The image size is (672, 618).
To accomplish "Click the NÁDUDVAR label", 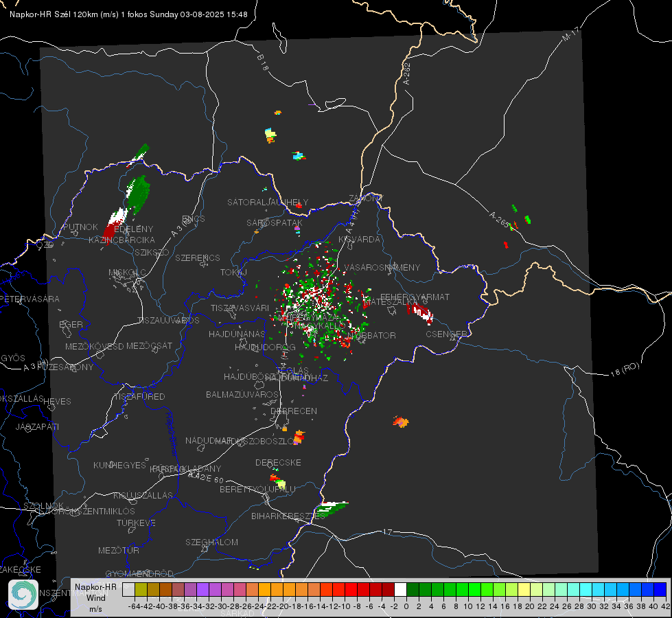I will coord(208,440).
